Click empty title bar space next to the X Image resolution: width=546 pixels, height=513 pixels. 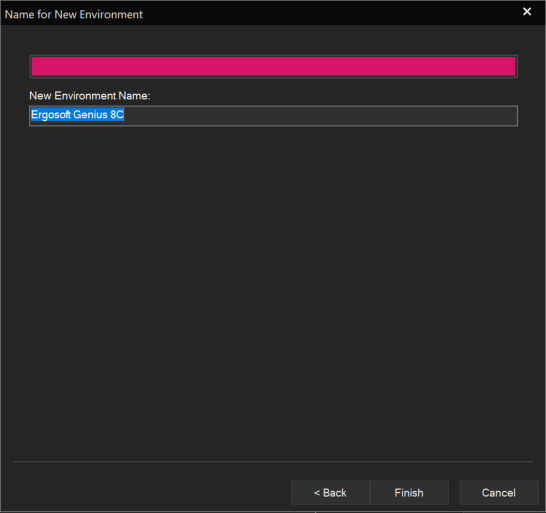(x=453, y=13)
